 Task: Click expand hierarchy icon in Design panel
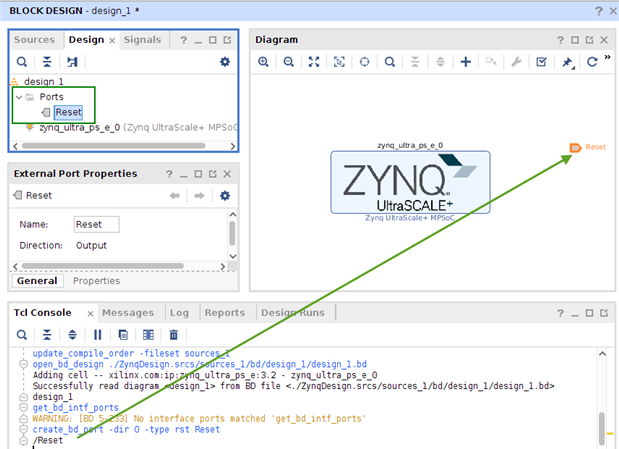click(72, 62)
